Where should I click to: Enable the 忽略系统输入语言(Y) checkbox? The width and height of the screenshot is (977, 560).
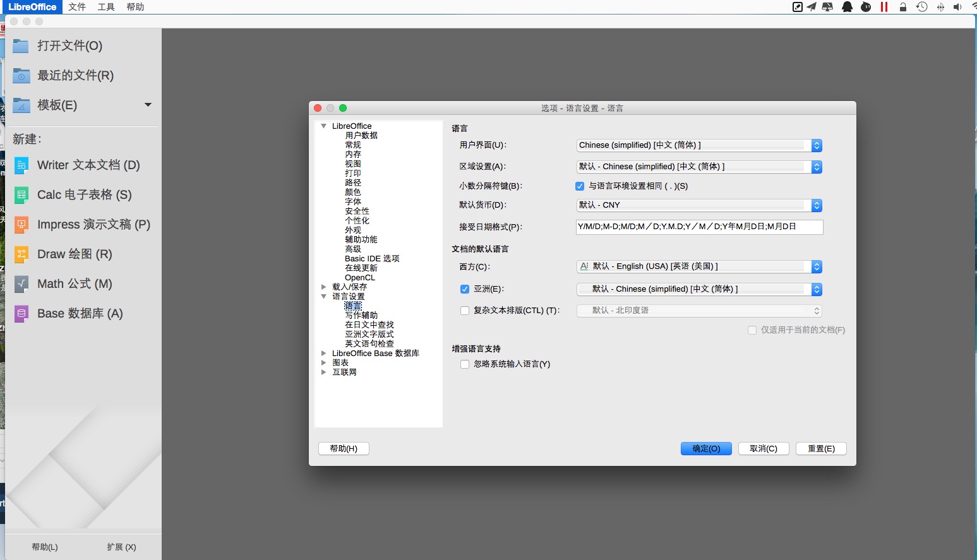465,364
